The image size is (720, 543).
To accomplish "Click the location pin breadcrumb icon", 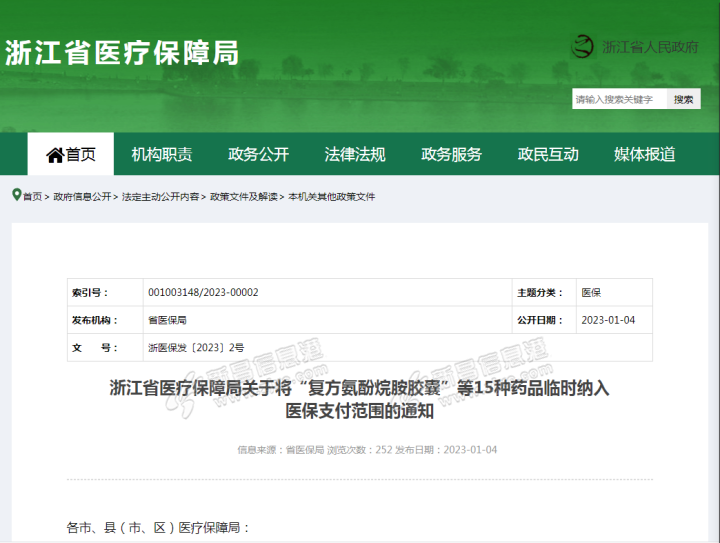I will pyautogui.click(x=16, y=196).
